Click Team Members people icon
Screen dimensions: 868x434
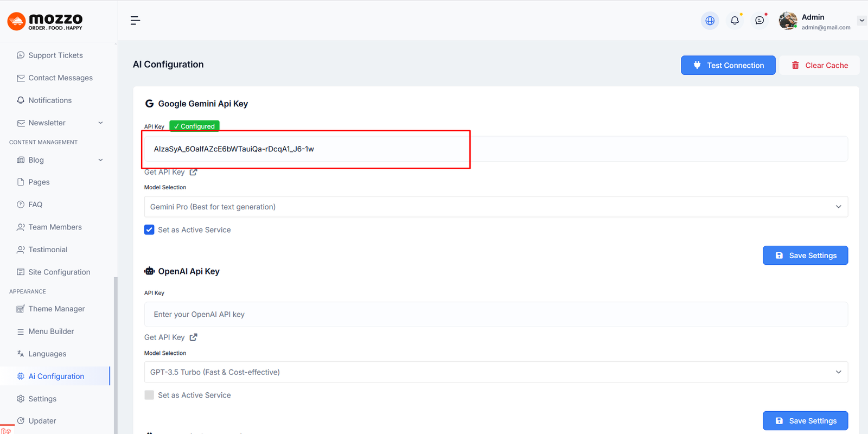[21, 227]
